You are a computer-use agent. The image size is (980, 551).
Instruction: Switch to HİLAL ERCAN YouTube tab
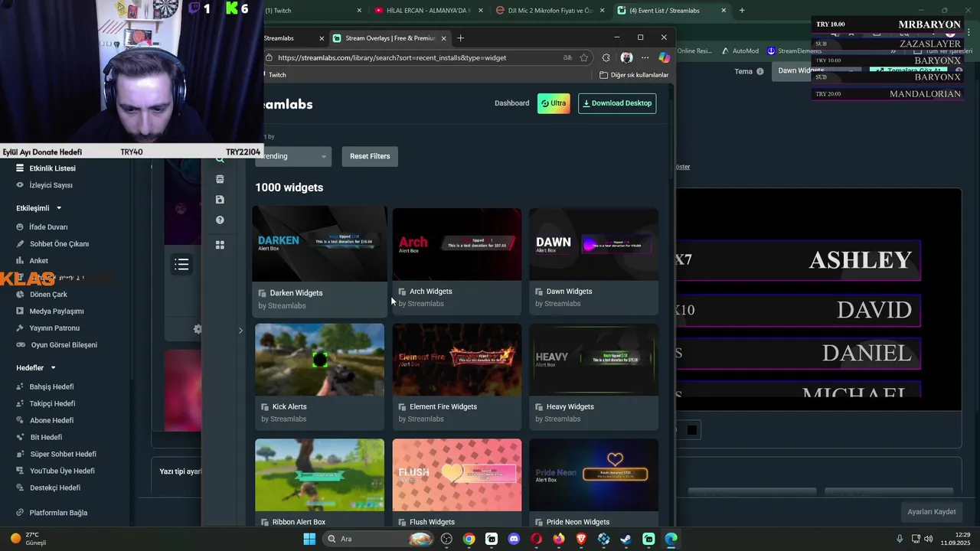429,11
